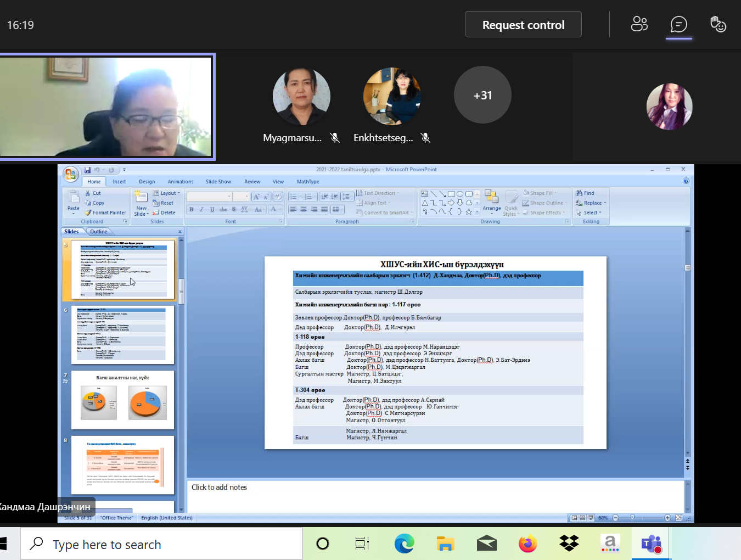Open reactions and raise hand menu

click(718, 24)
